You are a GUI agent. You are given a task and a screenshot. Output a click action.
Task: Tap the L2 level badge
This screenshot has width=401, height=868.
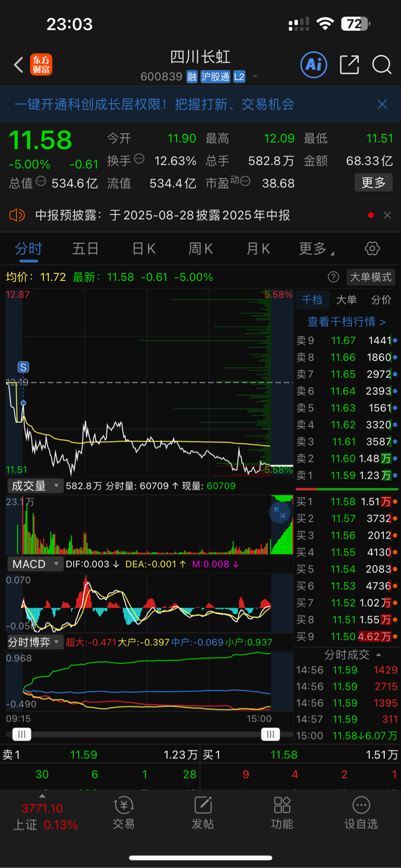click(x=239, y=77)
